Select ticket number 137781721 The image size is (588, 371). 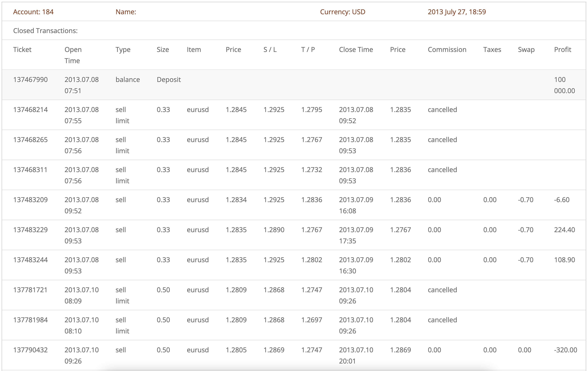click(x=30, y=290)
